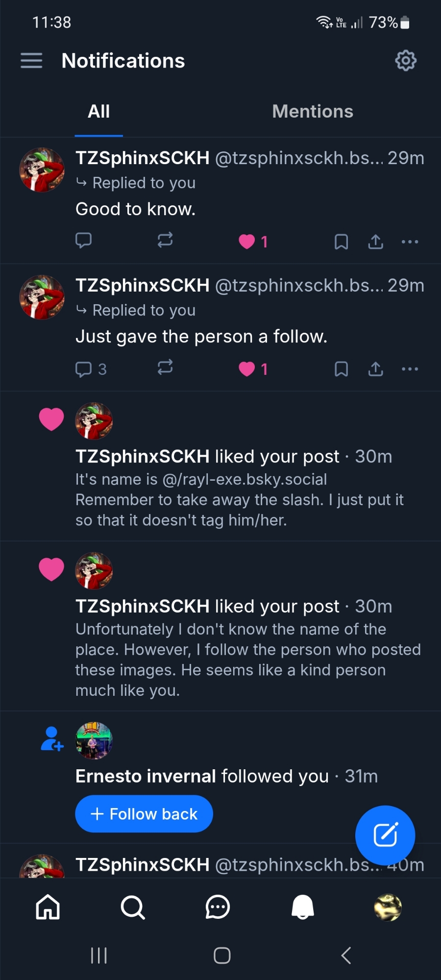Reply to the "Good to know." post
Image resolution: width=441 pixels, height=980 pixels.
click(x=84, y=241)
